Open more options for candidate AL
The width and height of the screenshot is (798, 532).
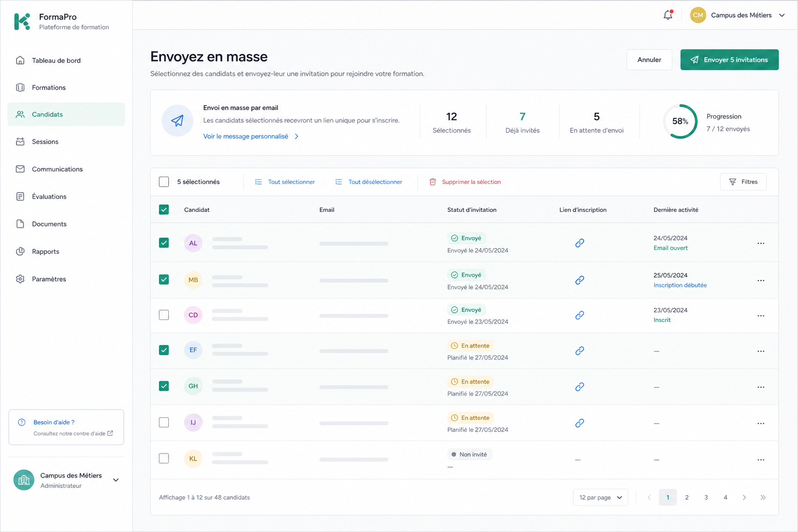pyautogui.click(x=761, y=243)
